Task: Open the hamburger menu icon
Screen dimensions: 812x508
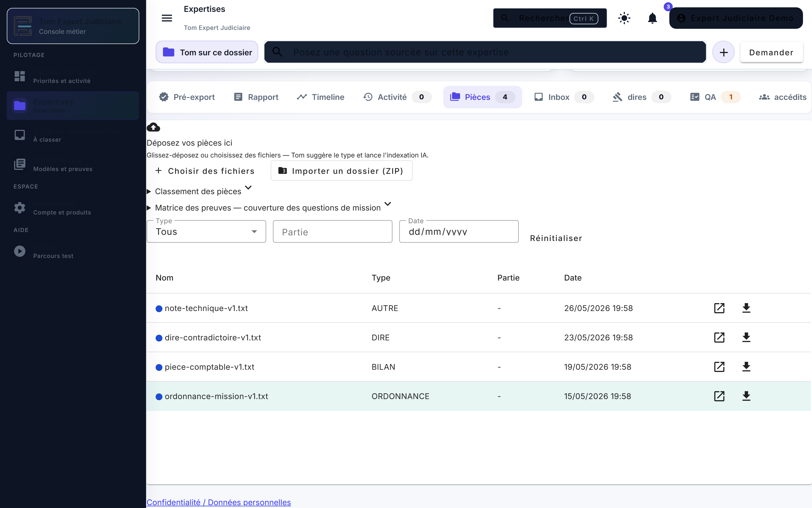Action: tap(167, 18)
